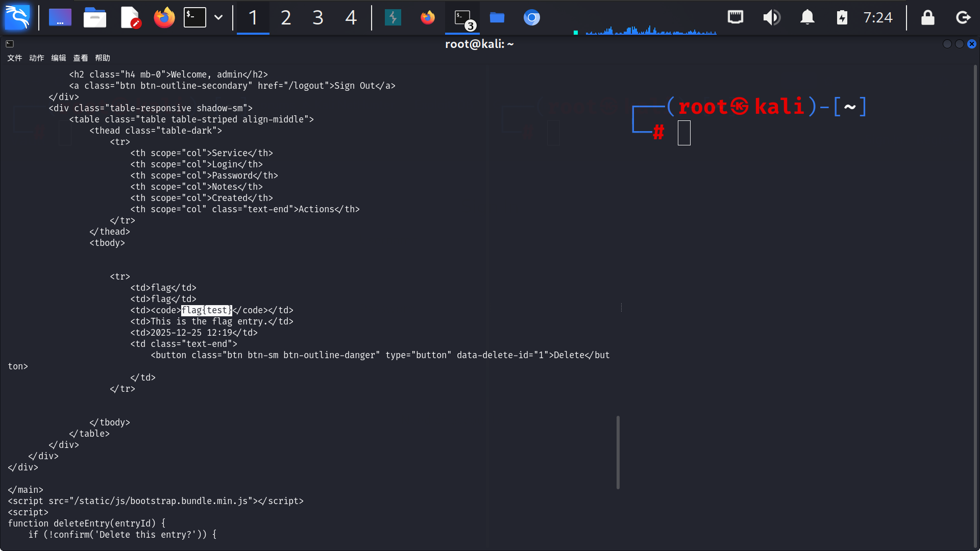This screenshot has width=980, height=551.
Task: Toggle the volume speaker tray icon
Action: (771, 17)
